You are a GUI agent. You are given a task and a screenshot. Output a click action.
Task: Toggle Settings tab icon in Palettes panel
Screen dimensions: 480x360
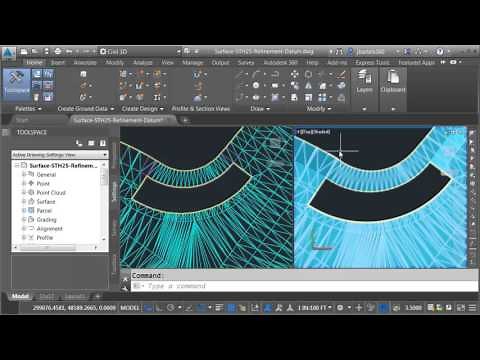click(48, 74)
